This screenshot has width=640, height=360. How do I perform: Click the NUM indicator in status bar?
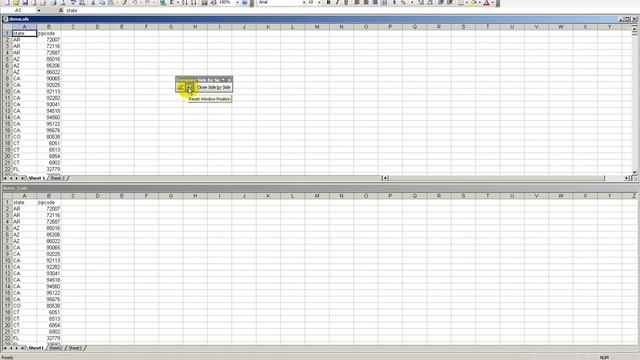(604, 358)
